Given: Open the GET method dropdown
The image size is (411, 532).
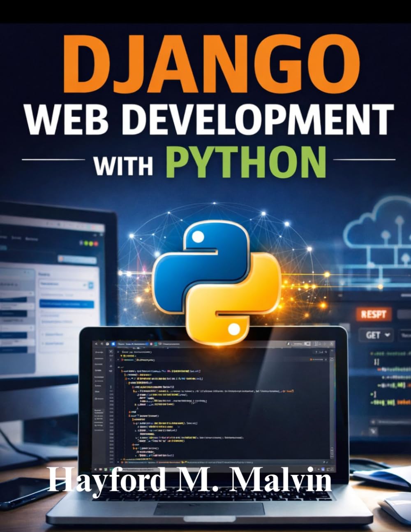Looking at the screenshot, I should (x=376, y=335).
